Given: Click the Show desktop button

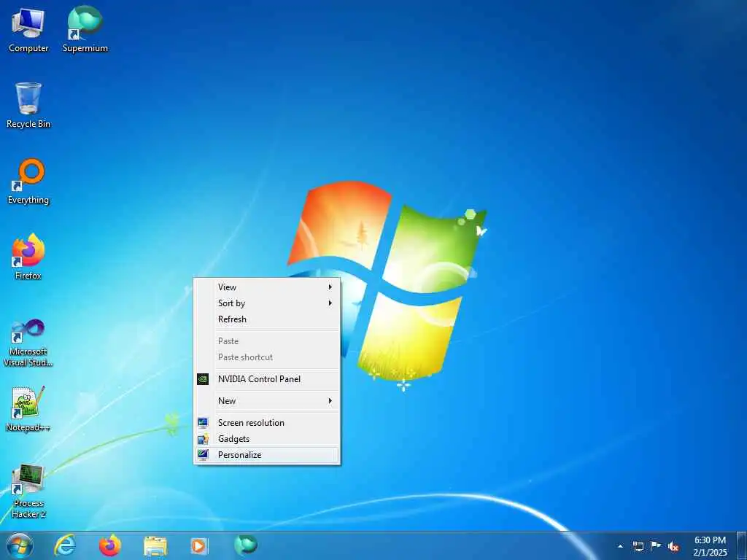Looking at the screenshot, I should point(742,546).
